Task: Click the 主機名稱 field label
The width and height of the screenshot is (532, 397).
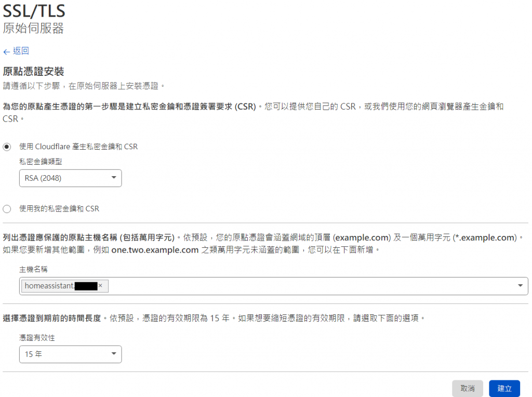Action: pos(33,269)
